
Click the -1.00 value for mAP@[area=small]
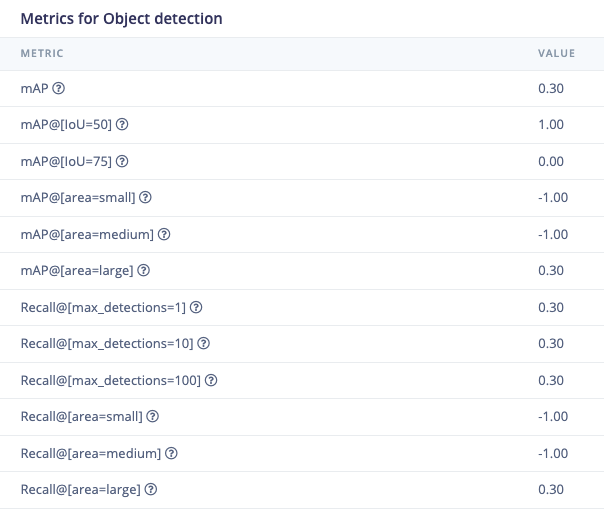pyautogui.click(x=553, y=198)
